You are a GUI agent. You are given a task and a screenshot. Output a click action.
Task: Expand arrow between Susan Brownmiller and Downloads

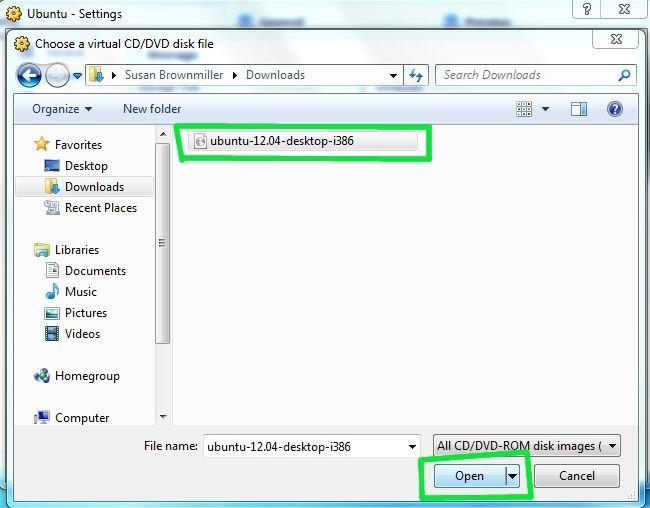tap(235, 75)
